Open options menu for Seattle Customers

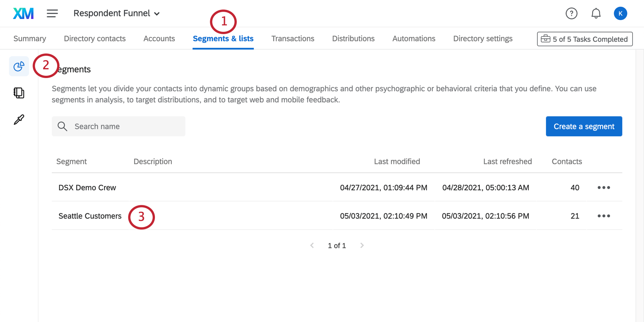pos(604,216)
